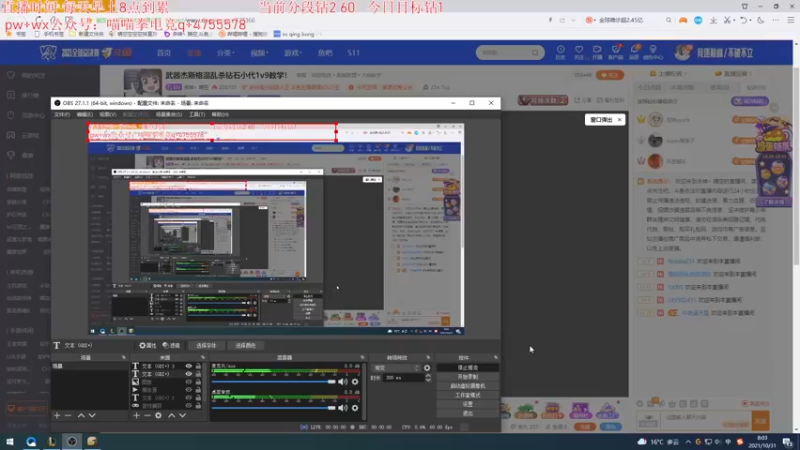Open the 滤镜 filters button in the source toolbar
This screenshot has width=800, height=450.
click(x=171, y=345)
